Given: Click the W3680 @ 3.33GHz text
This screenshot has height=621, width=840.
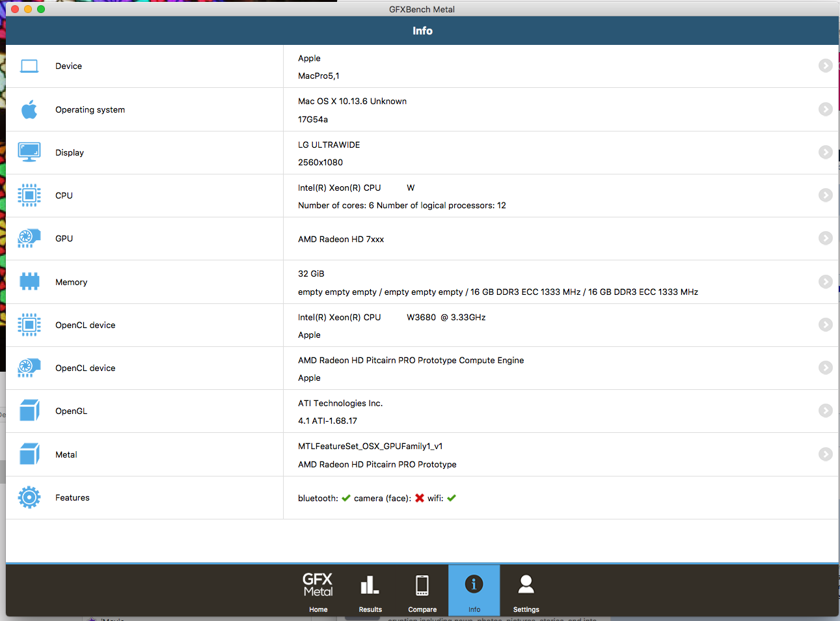Looking at the screenshot, I should pyautogui.click(x=446, y=317).
